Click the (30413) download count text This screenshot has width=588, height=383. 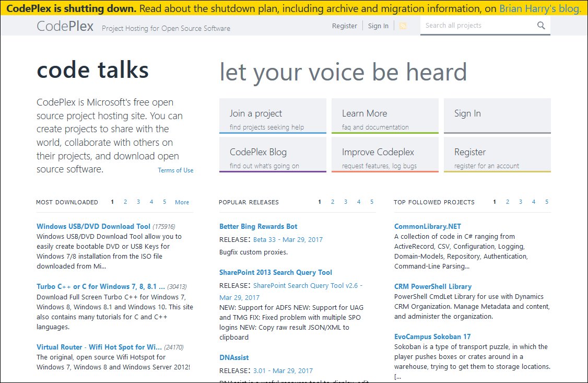click(x=177, y=286)
